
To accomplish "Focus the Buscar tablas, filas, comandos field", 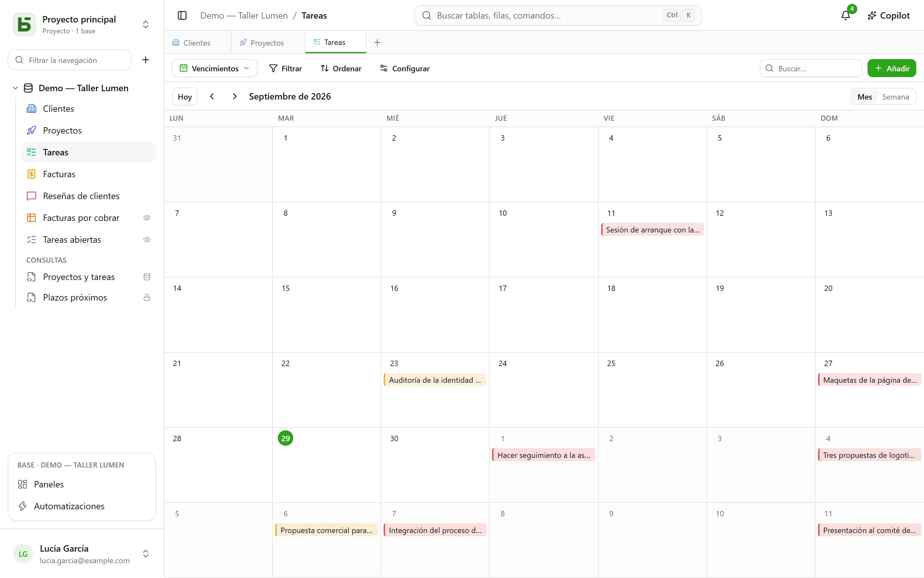I will click(x=558, y=15).
